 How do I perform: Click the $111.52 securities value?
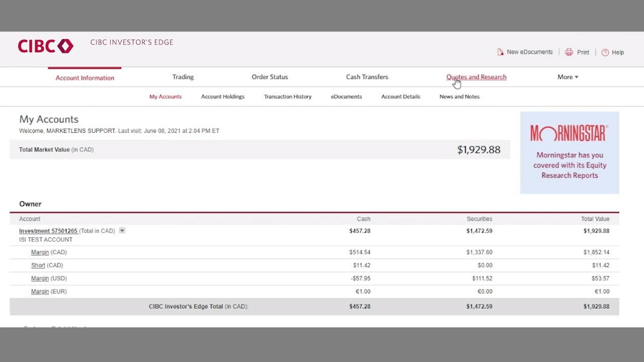[x=482, y=279]
